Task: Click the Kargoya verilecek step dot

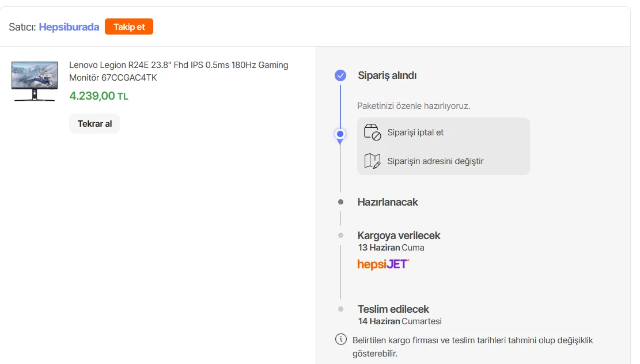Action: coord(341,236)
